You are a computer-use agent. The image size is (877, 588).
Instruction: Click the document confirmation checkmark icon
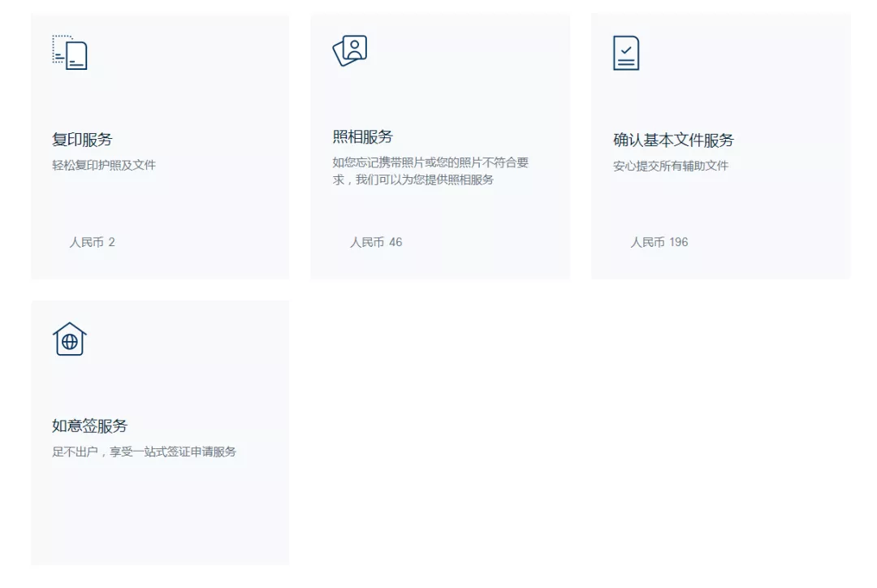[626, 53]
